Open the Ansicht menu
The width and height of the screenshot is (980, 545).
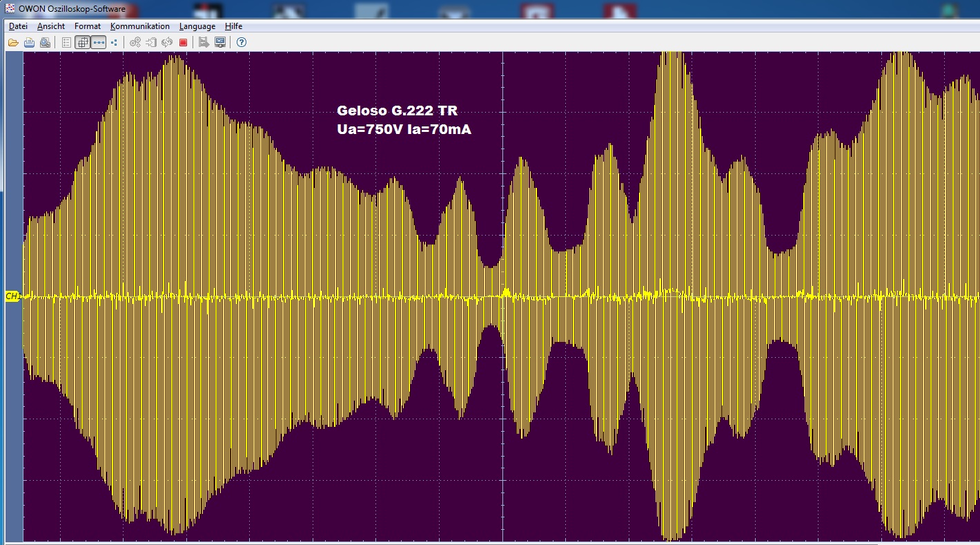[x=51, y=26]
